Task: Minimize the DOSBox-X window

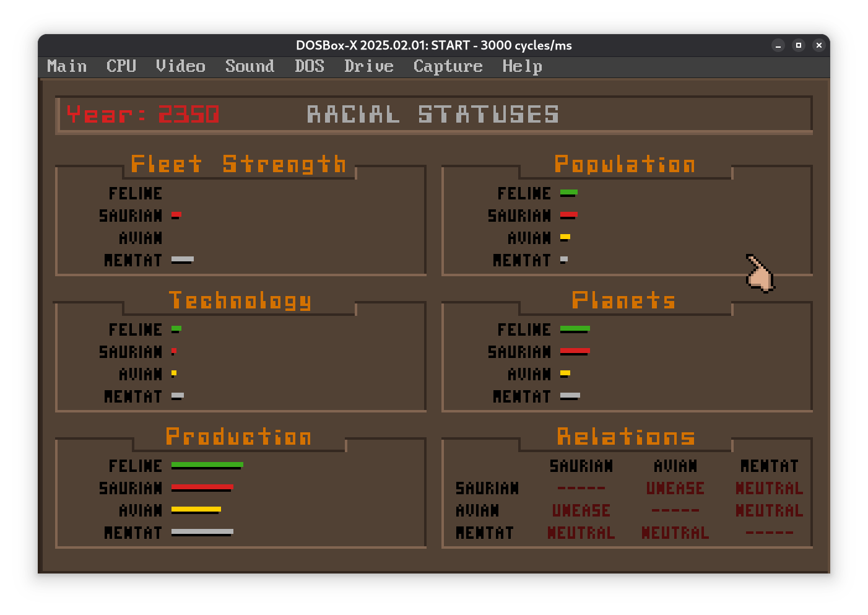Action: click(x=778, y=45)
